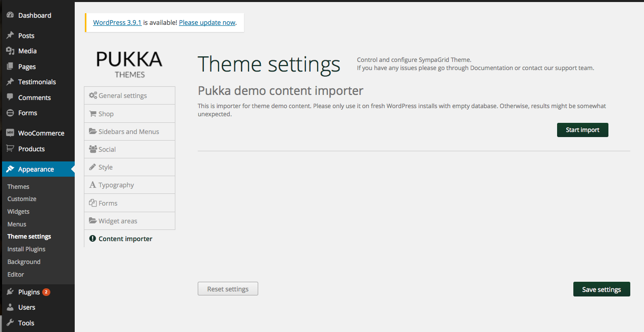Image resolution: width=644 pixels, height=332 pixels.
Task: Start the demo content import
Action: click(x=582, y=130)
